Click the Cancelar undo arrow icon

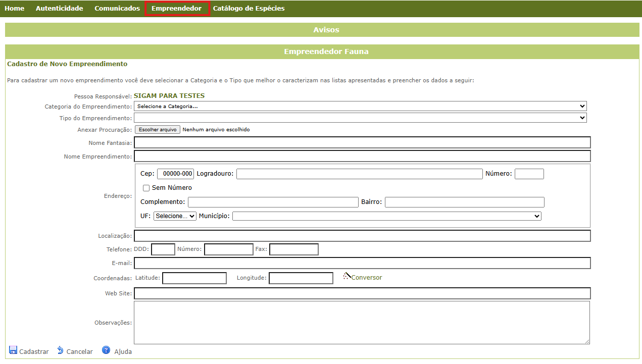(x=60, y=350)
